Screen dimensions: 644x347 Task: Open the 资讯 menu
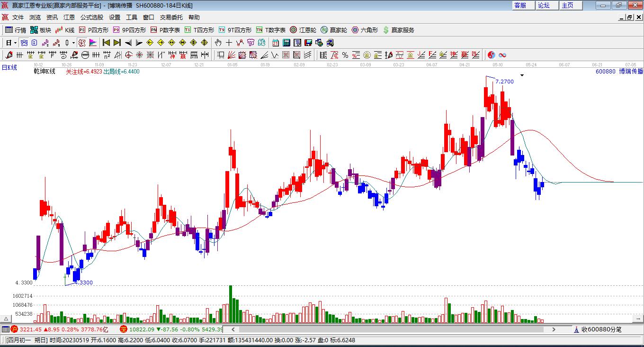[x=52, y=17]
